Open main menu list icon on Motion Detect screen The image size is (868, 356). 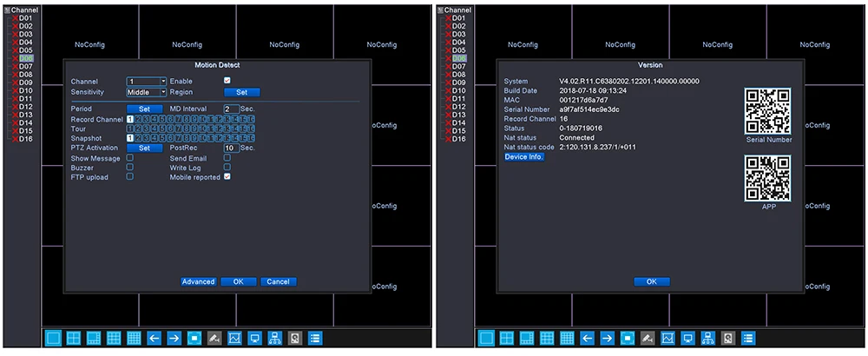click(315, 338)
